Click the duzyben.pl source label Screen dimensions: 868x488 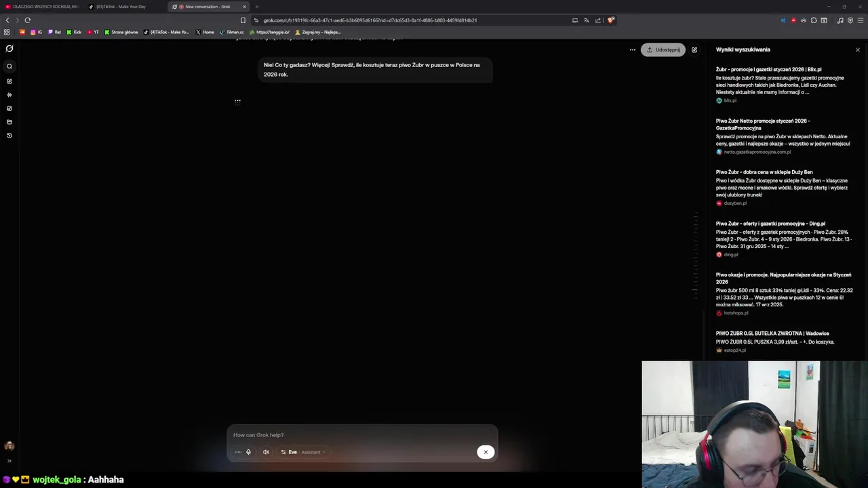[x=732, y=203]
